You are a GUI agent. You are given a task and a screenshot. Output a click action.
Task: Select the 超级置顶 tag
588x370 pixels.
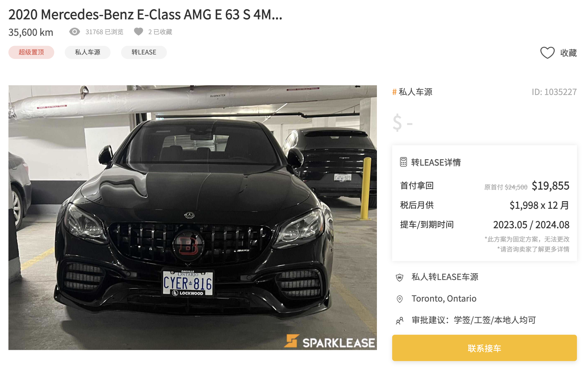point(31,52)
